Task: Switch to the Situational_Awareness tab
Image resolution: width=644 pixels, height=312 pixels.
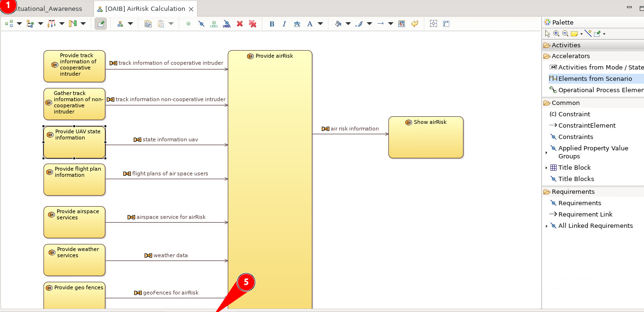Action: (48, 9)
